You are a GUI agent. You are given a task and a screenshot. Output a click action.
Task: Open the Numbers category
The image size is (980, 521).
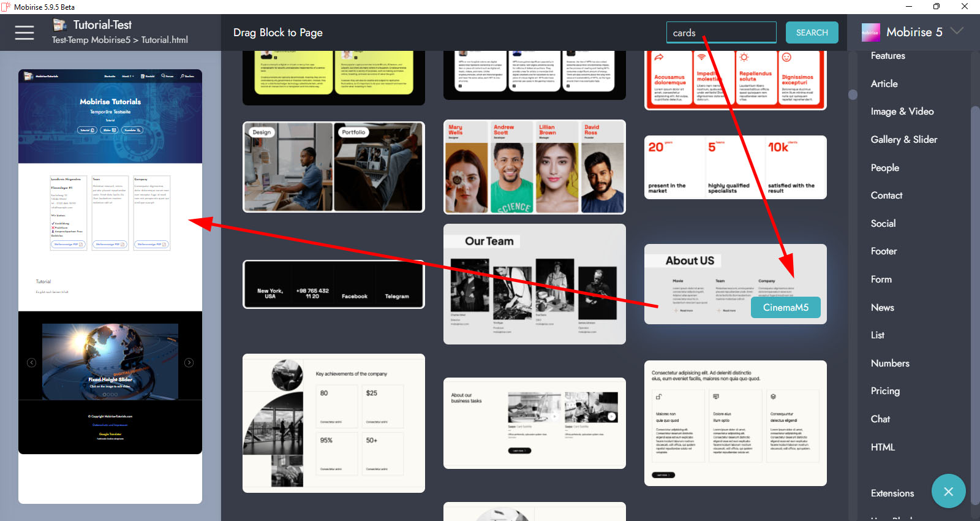coord(890,363)
